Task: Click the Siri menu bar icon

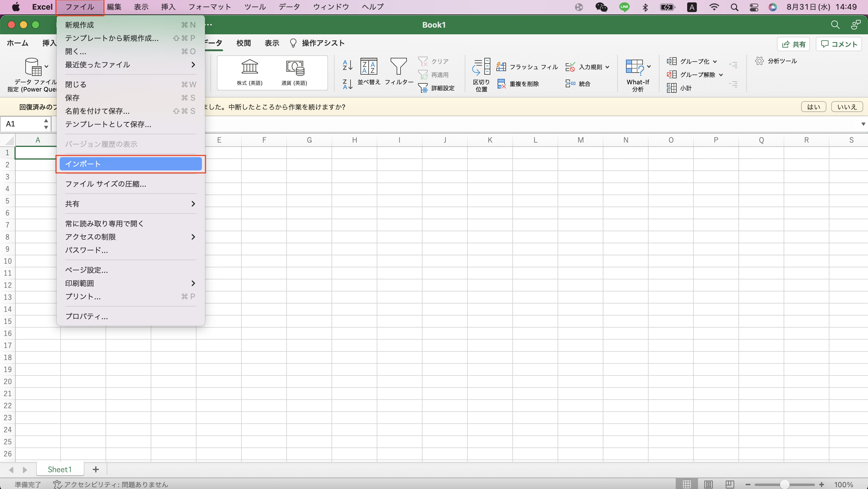Action: 773,7
